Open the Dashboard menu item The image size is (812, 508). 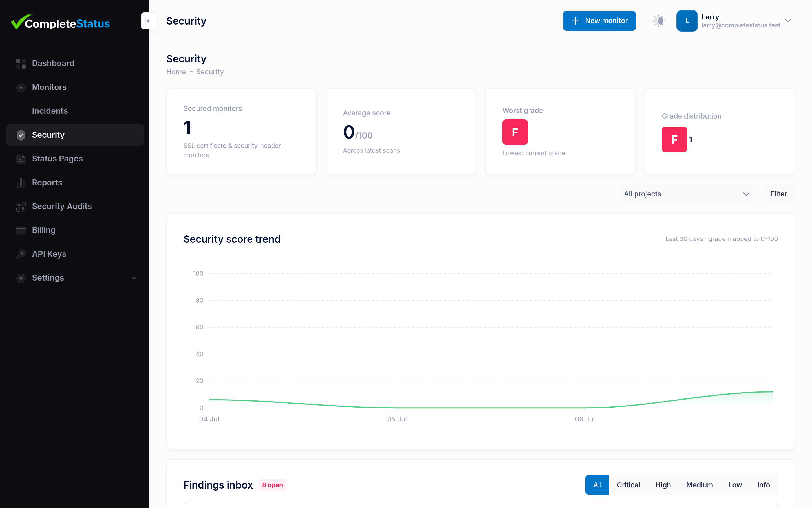(75, 63)
